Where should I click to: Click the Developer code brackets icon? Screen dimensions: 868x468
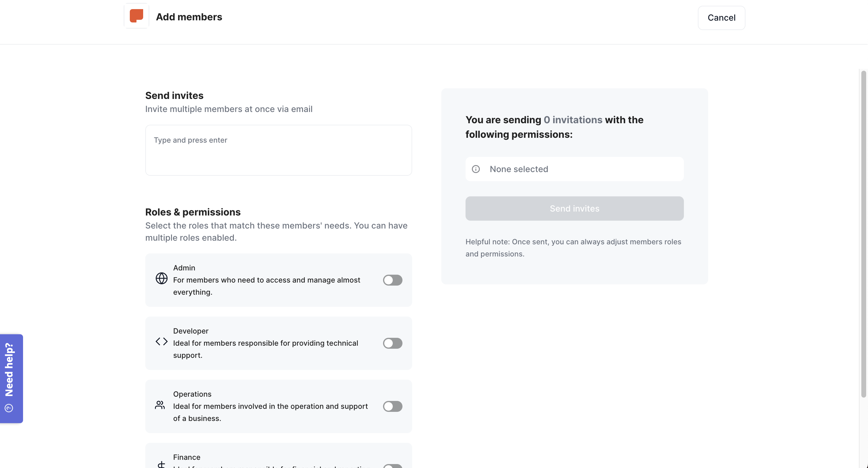(x=161, y=341)
